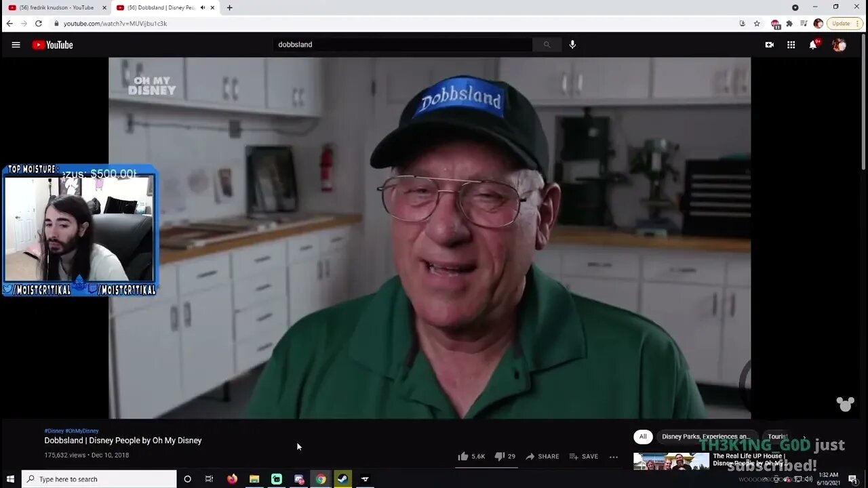Open Task View on the taskbar
The width and height of the screenshot is (868, 488).
click(209, 479)
